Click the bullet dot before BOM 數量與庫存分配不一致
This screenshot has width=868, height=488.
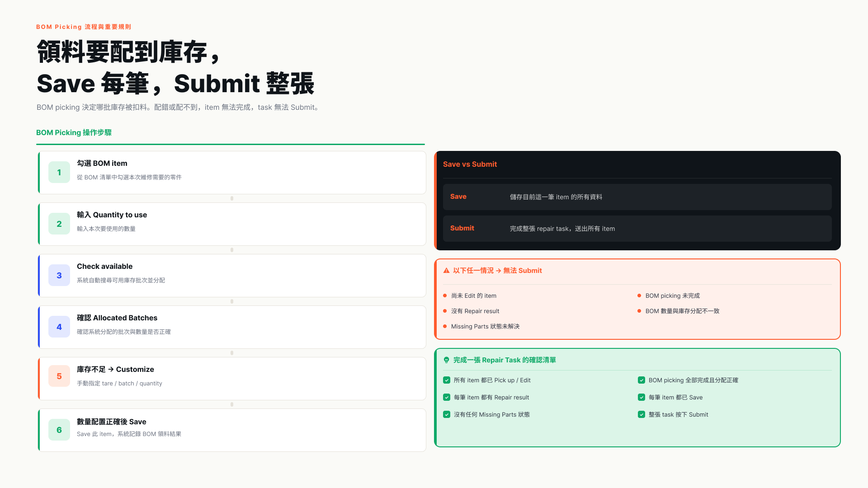[x=639, y=311]
